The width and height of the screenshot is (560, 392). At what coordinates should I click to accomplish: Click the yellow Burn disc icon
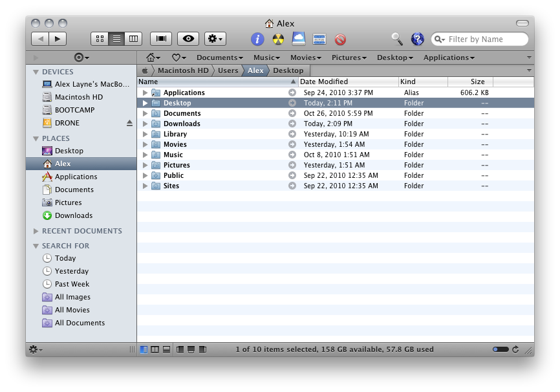click(x=278, y=39)
